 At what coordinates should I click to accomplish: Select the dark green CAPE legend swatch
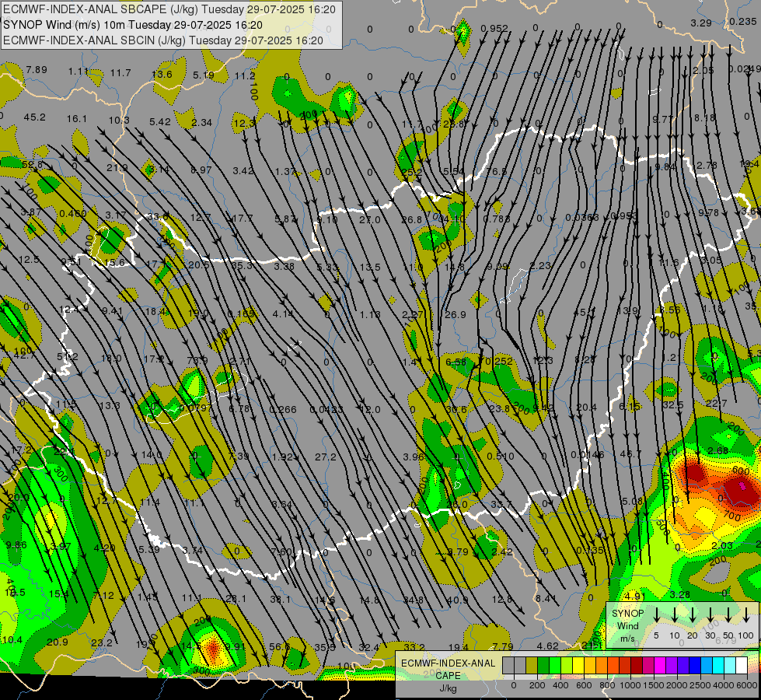[x=543, y=666]
